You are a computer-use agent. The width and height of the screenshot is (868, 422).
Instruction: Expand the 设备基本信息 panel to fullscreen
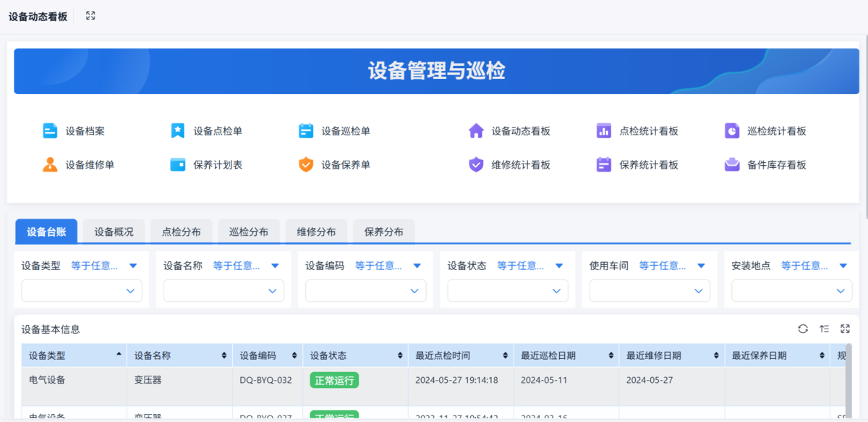(x=845, y=329)
